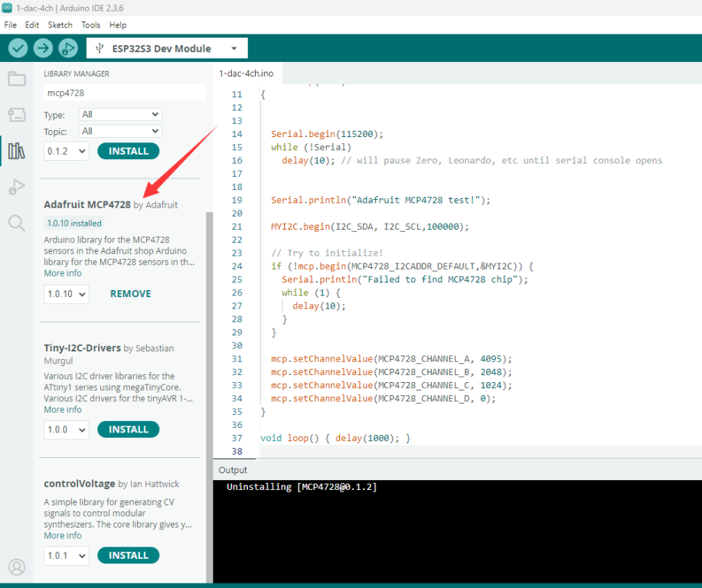Viewport: 702px width, 588px height.
Task: Click the mcp4728 library search field
Action: [x=124, y=93]
